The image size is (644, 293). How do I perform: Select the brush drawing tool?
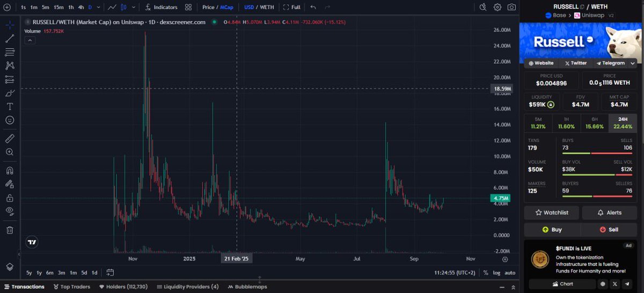[x=10, y=93]
